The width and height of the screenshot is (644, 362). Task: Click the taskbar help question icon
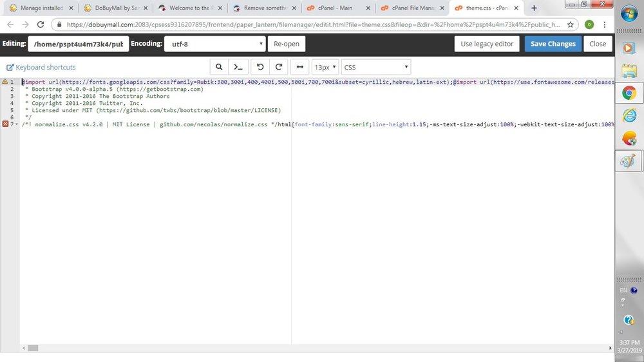(629, 319)
